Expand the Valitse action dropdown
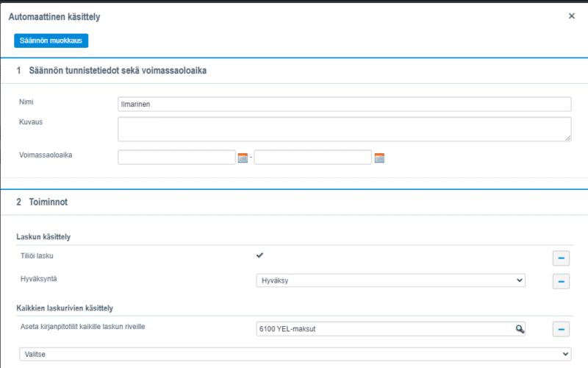The height and width of the screenshot is (368, 588). [294, 354]
